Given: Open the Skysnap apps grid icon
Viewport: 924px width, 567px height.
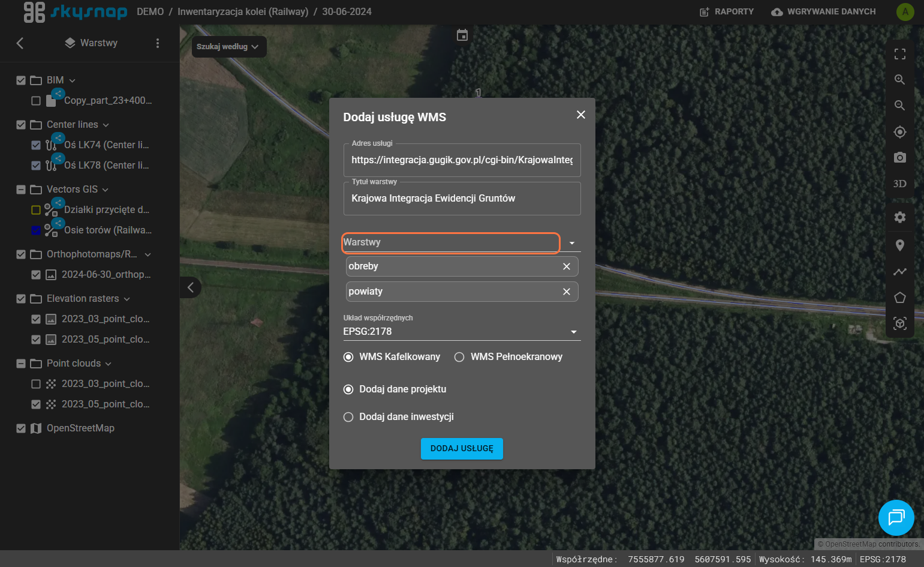Looking at the screenshot, I should point(34,12).
